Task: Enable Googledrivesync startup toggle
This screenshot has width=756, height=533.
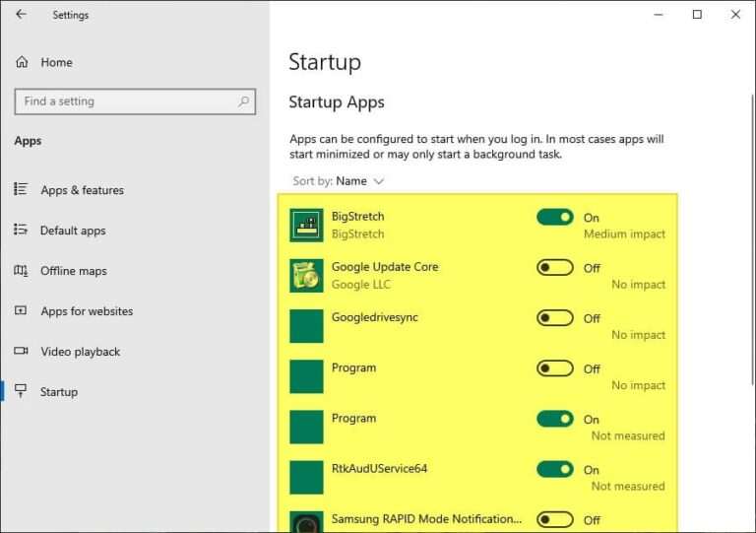Action: click(555, 317)
